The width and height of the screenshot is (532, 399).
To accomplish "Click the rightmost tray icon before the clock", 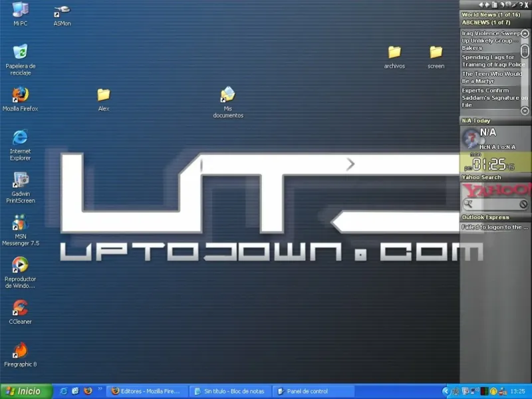I will (503, 392).
